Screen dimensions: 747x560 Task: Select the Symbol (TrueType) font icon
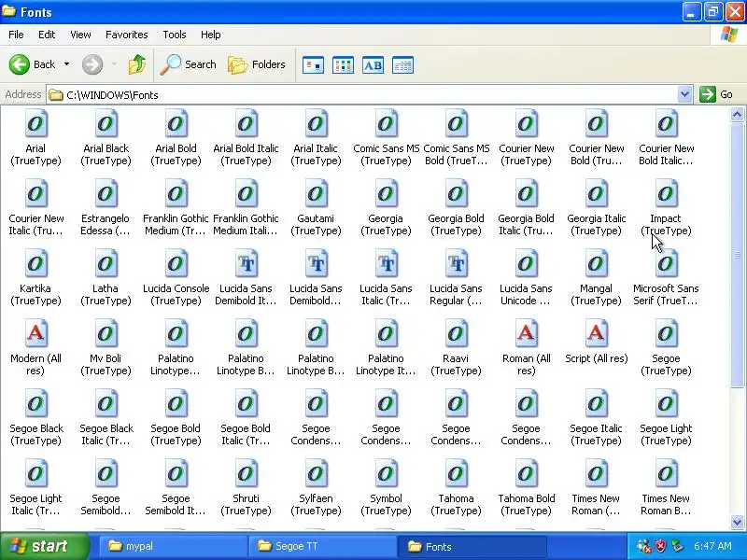click(386, 474)
